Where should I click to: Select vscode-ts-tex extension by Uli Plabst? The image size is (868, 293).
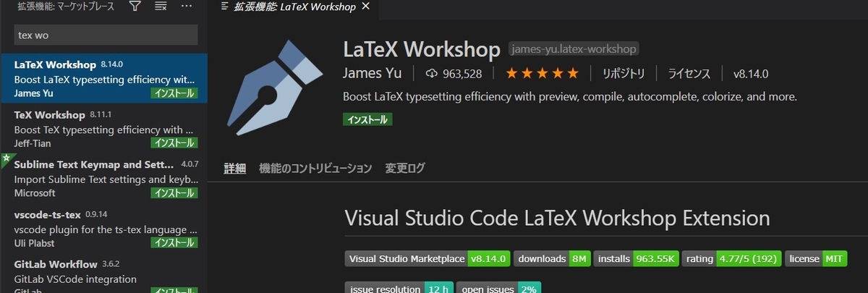[103, 228]
